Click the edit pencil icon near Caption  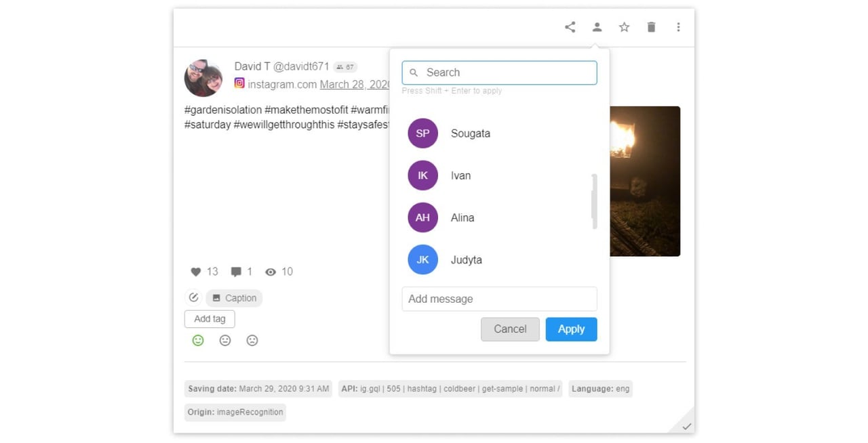click(x=193, y=297)
